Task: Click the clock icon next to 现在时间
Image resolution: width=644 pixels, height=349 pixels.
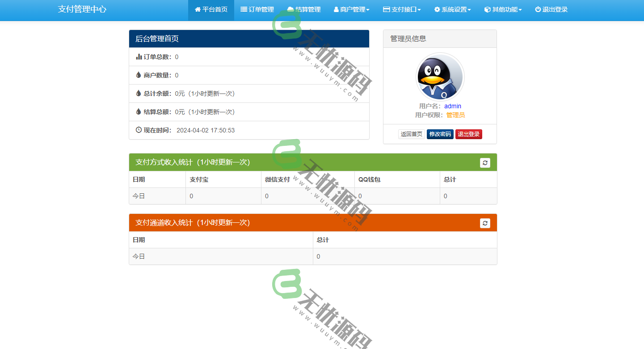Action: [x=138, y=130]
